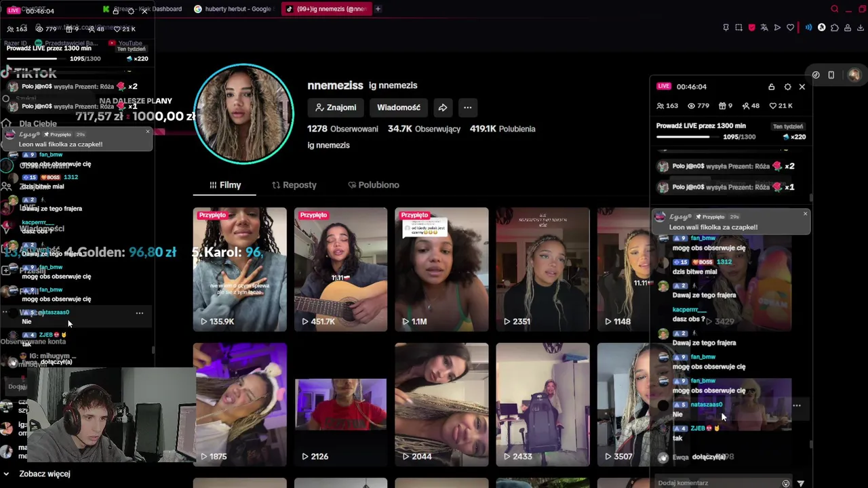Open settings gear in right LIVE panel
Screen dimensions: 868x488
pos(787,87)
